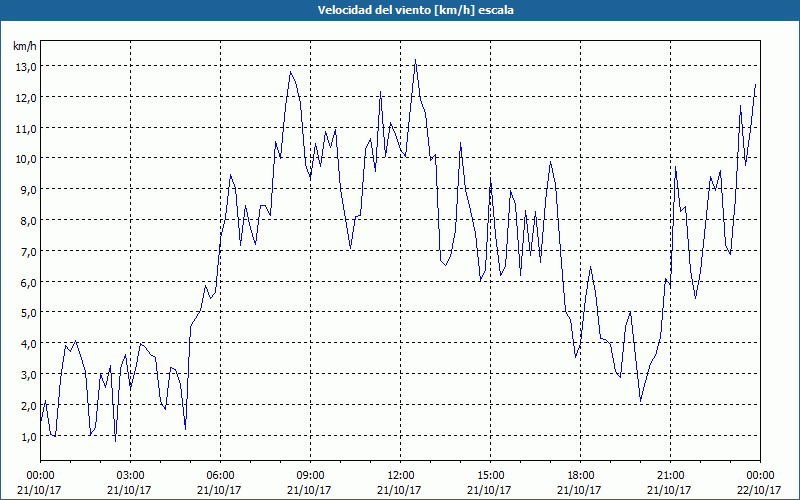Click the 2,0 y-axis label
This screenshot has height=500, width=800.
click(28, 406)
